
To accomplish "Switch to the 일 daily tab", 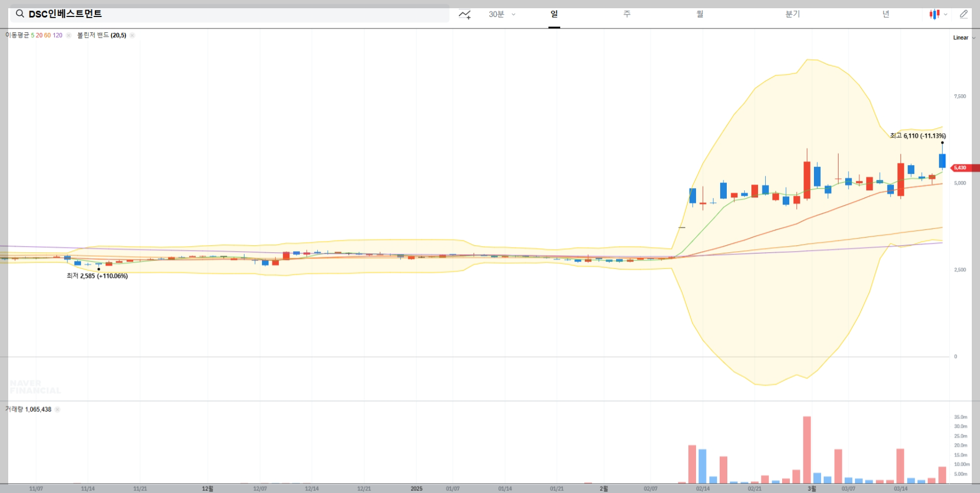I will pos(554,14).
